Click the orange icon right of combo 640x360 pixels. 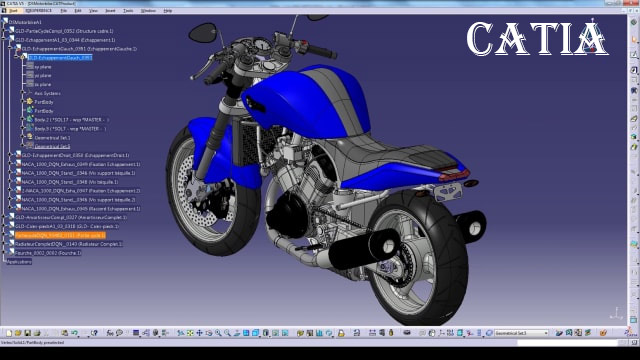(603, 333)
